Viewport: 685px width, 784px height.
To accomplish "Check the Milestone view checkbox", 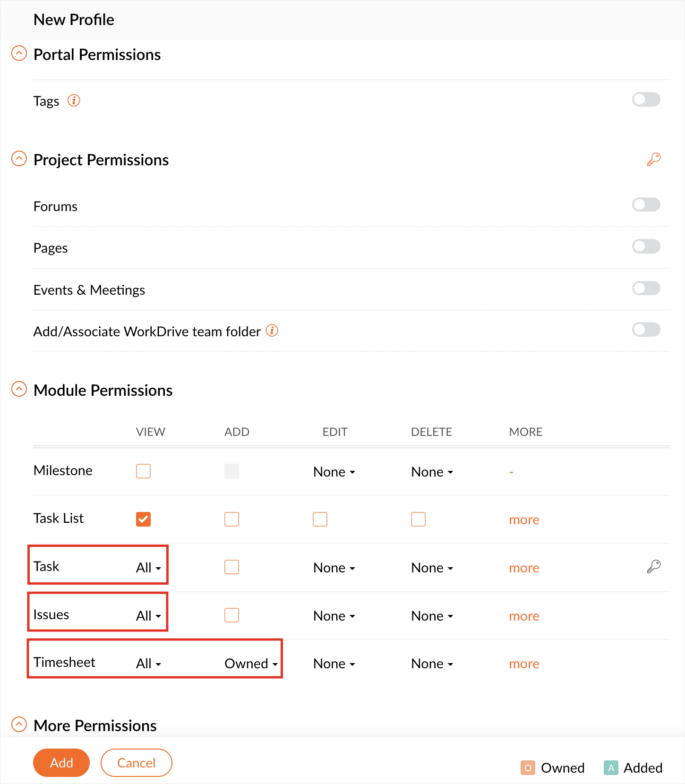I will 143,471.
